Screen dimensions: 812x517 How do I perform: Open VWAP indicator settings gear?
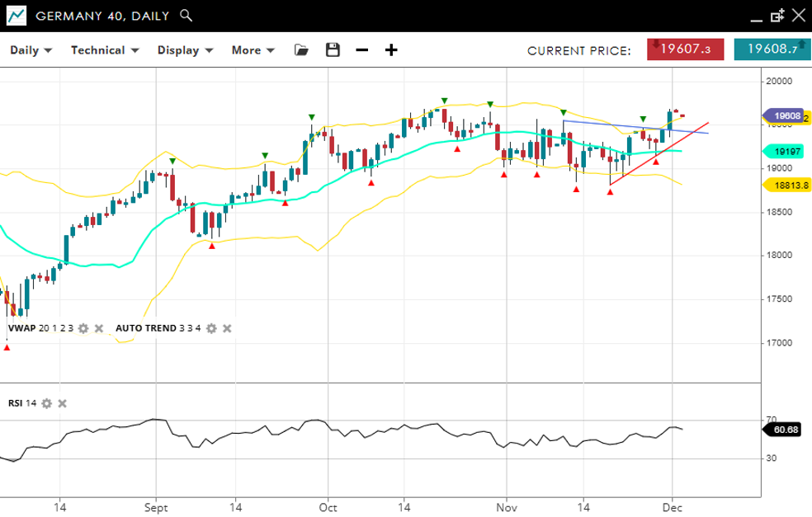83,328
